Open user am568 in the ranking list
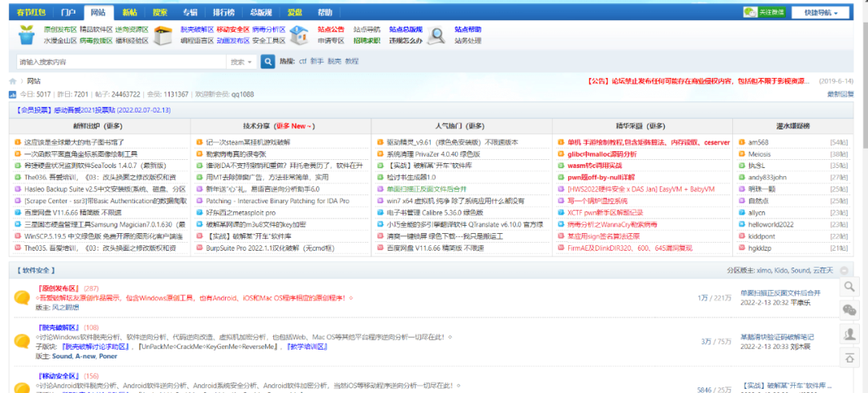868x393 pixels. point(758,142)
